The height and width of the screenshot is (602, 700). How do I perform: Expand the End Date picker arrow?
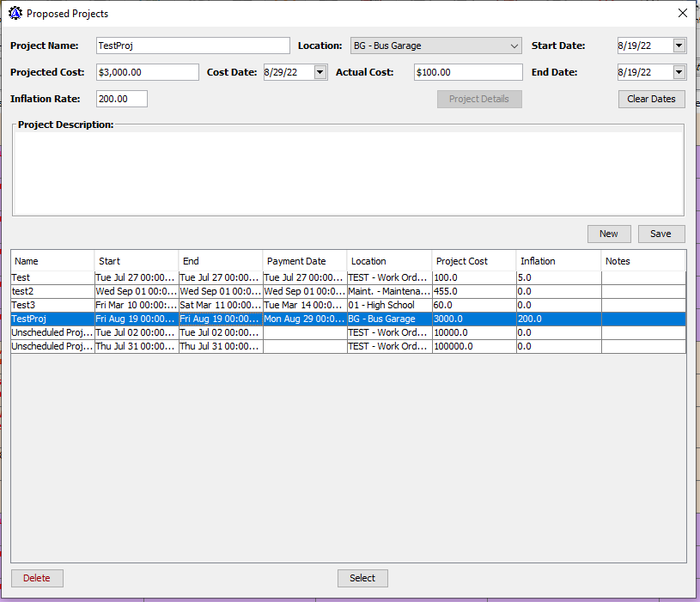pyautogui.click(x=679, y=72)
